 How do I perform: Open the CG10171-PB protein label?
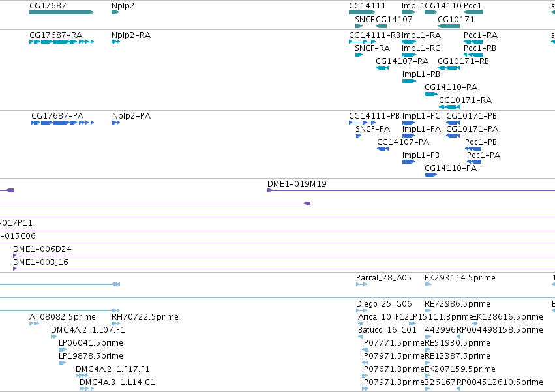point(472,116)
